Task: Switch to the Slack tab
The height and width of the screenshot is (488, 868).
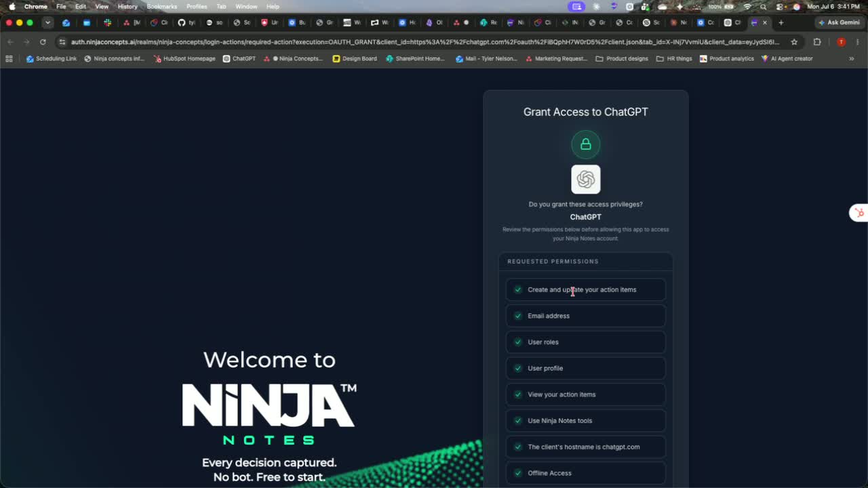Action: (107, 22)
